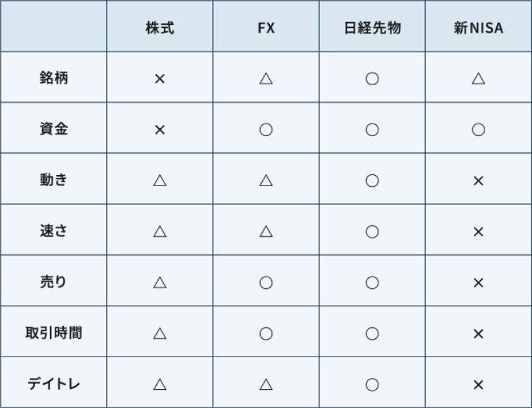Select the 取引時間 row label

pos(53,333)
